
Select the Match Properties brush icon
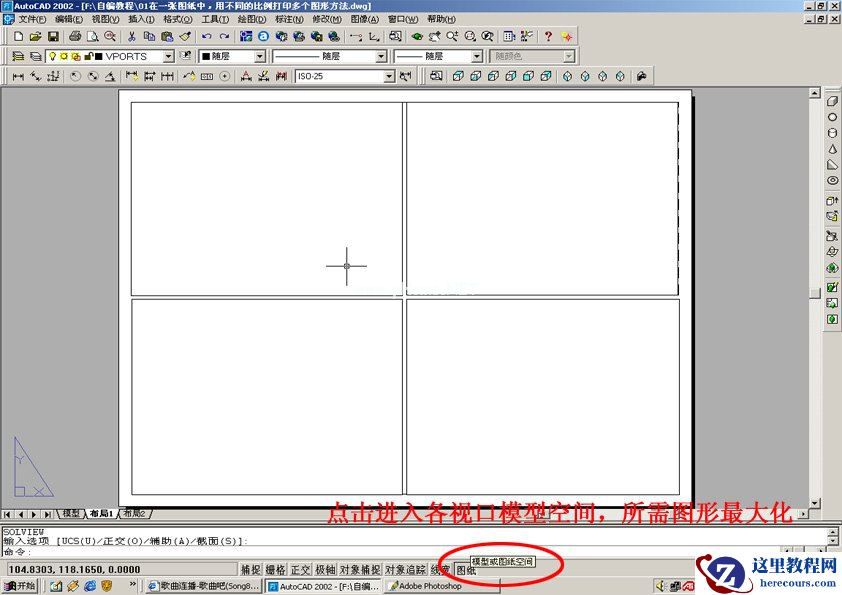pos(185,37)
